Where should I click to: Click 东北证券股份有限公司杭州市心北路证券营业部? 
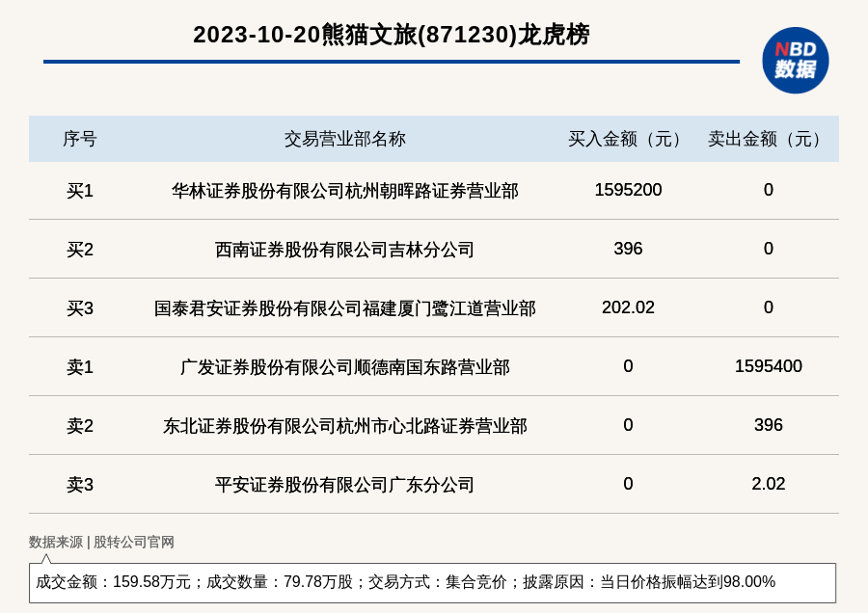pos(345,426)
